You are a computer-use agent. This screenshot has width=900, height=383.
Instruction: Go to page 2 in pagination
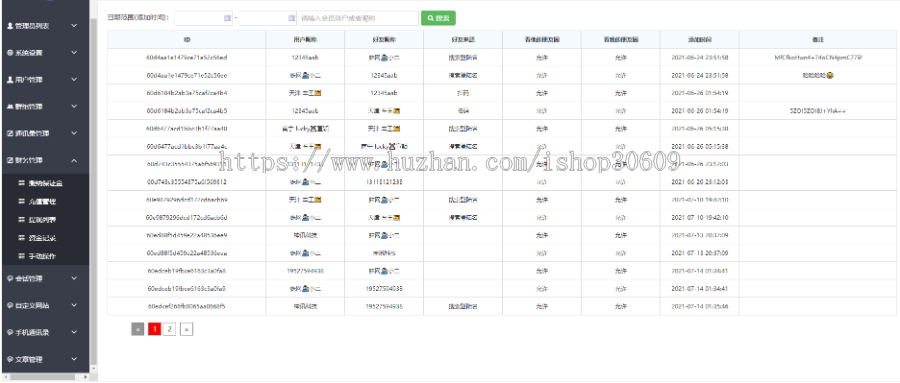click(169, 329)
